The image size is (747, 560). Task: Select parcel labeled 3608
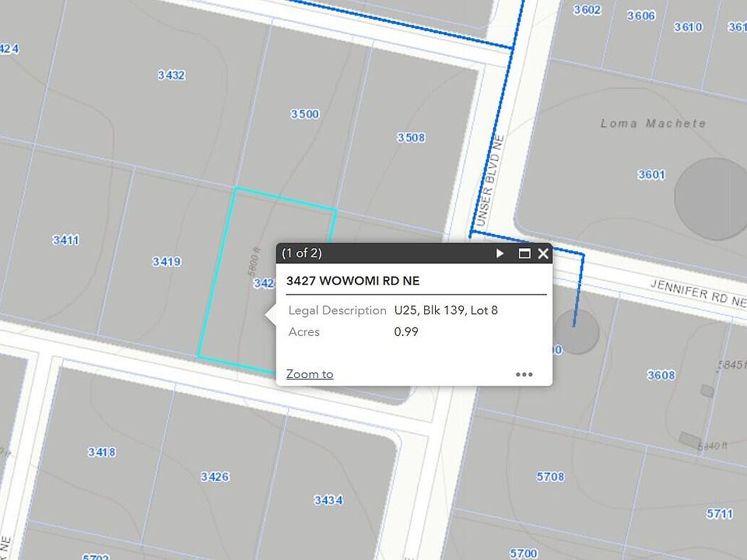661,375
